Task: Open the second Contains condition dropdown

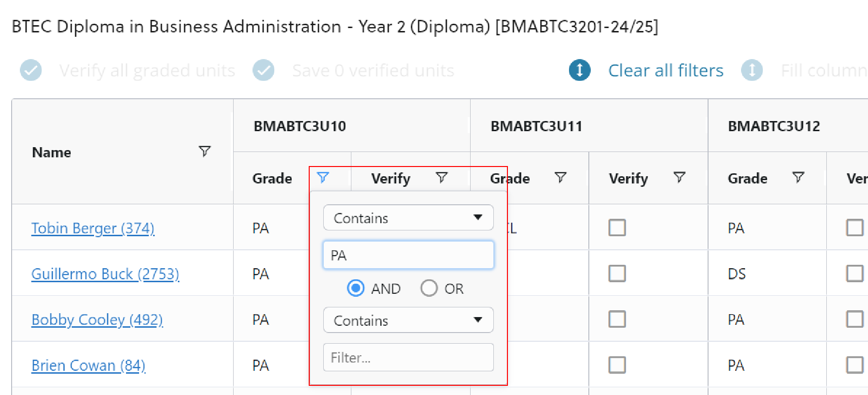Action: pos(408,320)
